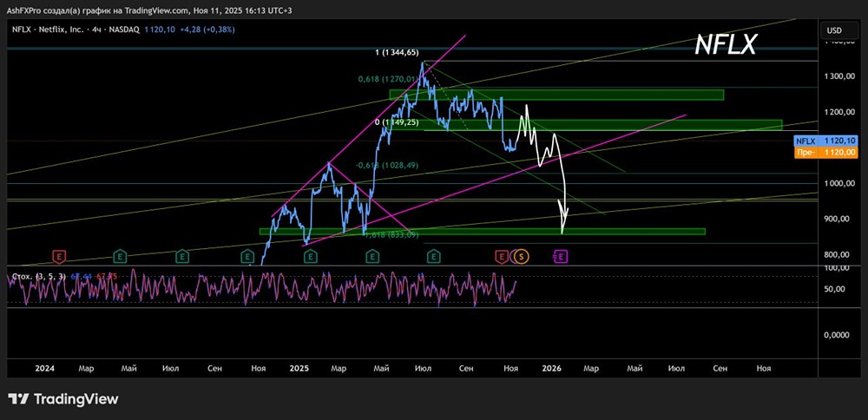Viewport: 868px width, 420px height.
Task: Click the red E marker beside the S marker
Action: (x=502, y=256)
